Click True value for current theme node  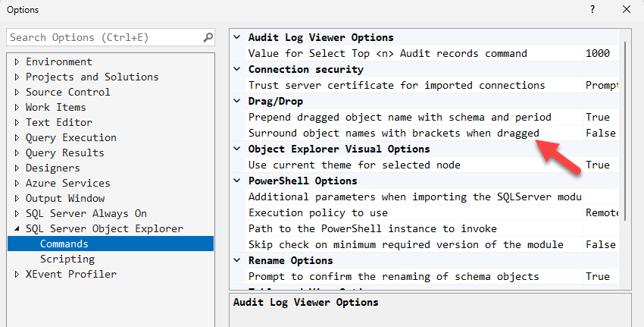coord(601,165)
